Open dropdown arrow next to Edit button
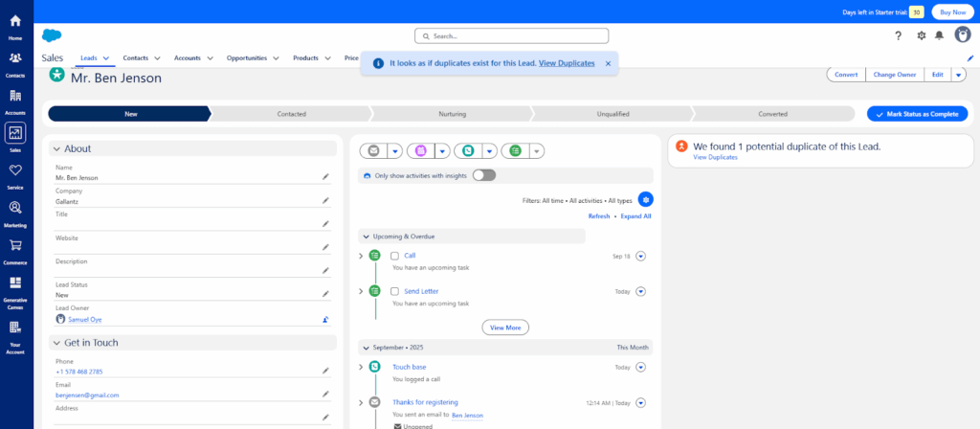This screenshot has height=429, width=980. [x=959, y=75]
